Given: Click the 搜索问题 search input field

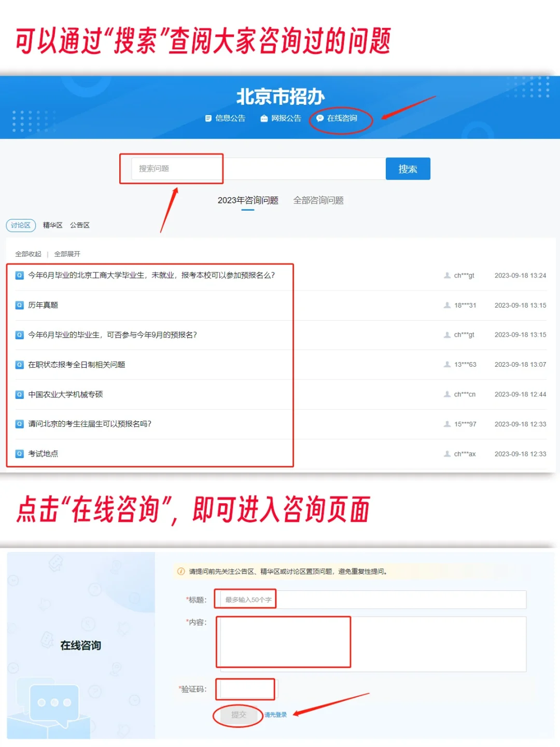Looking at the screenshot, I should pyautogui.click(x=176, y=168).
